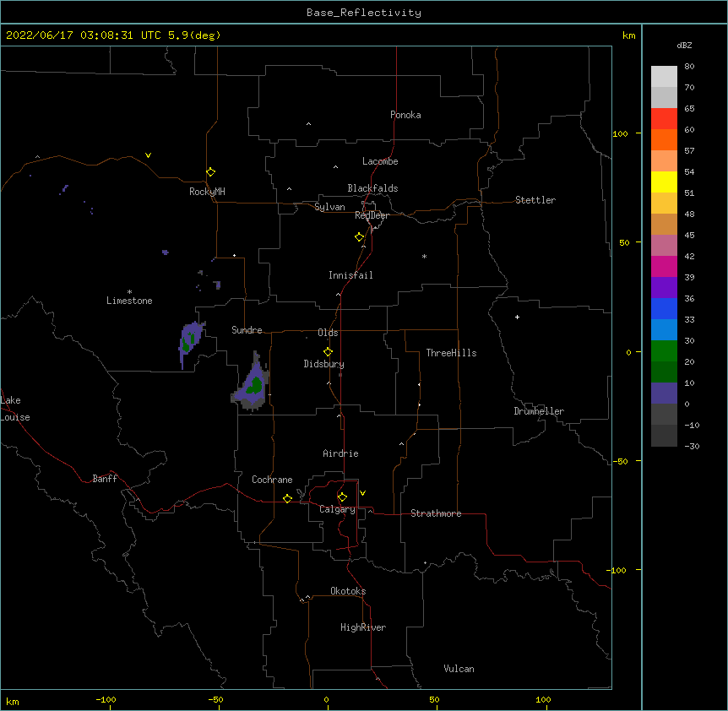728x711 pixels.
Task: Click the yellow station marker between Olds and Didsbury
Action: (328, 352)
